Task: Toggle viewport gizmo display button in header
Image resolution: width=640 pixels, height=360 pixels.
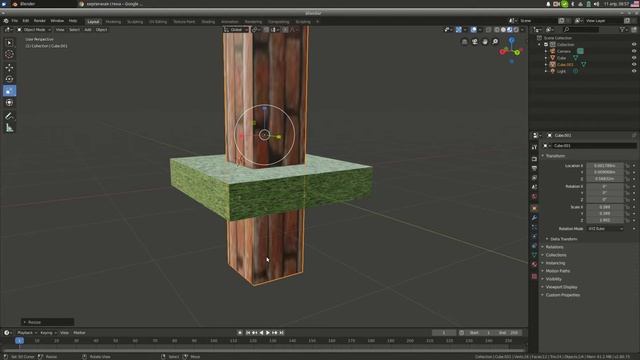Action: [x=458, y=29]
